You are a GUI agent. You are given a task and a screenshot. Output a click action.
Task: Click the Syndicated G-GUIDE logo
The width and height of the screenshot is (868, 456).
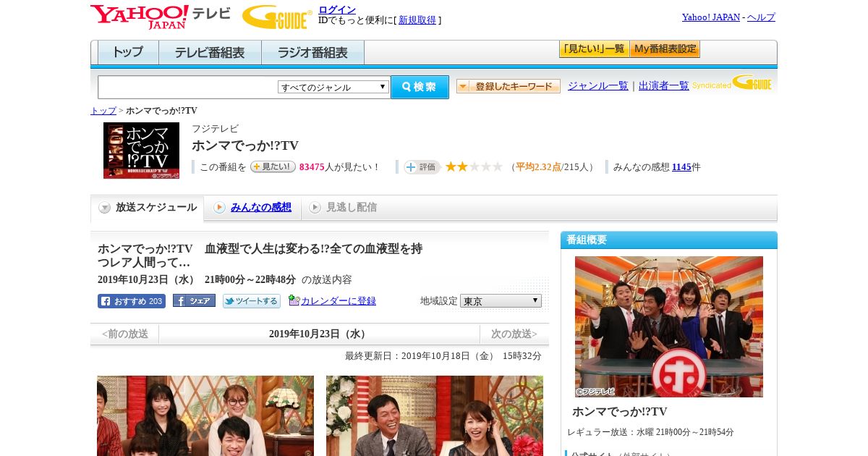click(x=732, y=83)
